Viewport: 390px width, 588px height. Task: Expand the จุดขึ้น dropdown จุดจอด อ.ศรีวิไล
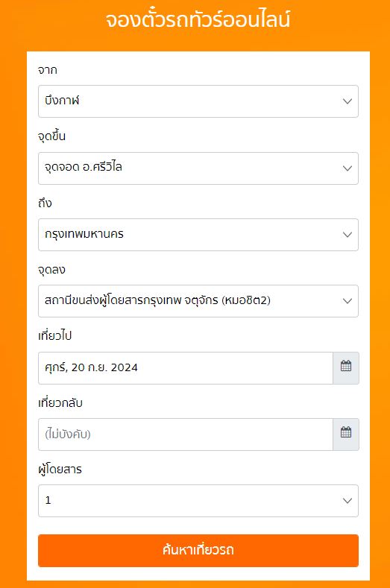click(x=198, y=168)
